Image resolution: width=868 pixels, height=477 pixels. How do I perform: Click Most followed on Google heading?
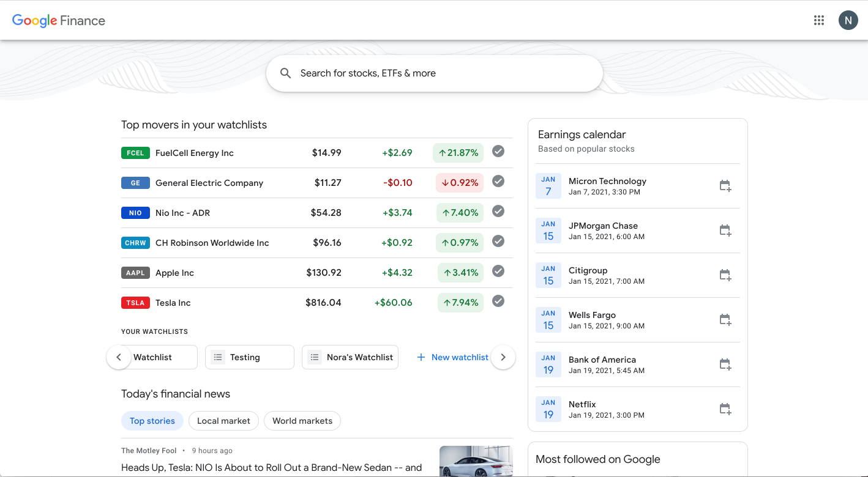pos(598,459)
